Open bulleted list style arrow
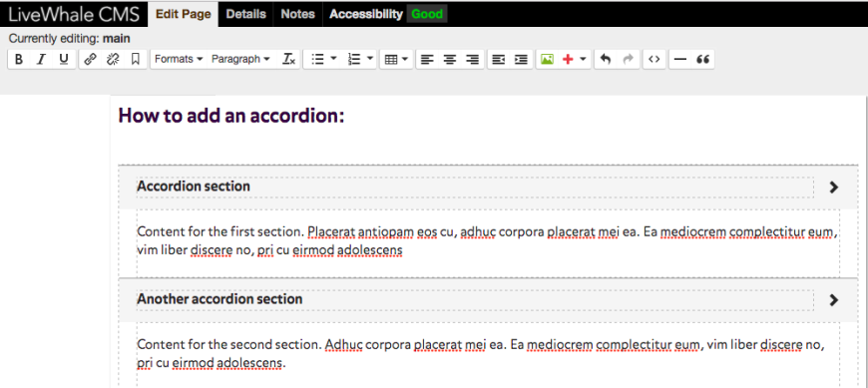The width and height of the screenshot is (868, 388). (x=334, y=58)
